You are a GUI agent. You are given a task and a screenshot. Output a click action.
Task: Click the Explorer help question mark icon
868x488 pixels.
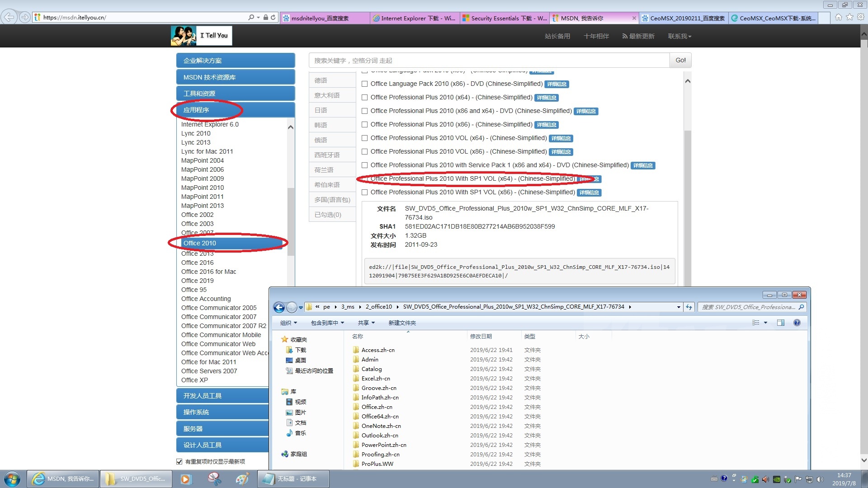797,323
